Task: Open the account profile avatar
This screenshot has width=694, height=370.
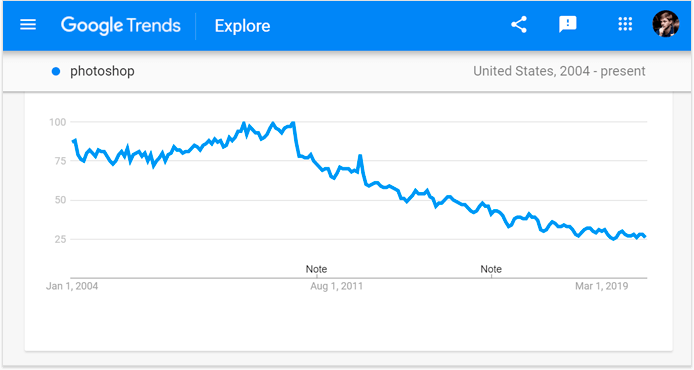Action: [666, 24]
